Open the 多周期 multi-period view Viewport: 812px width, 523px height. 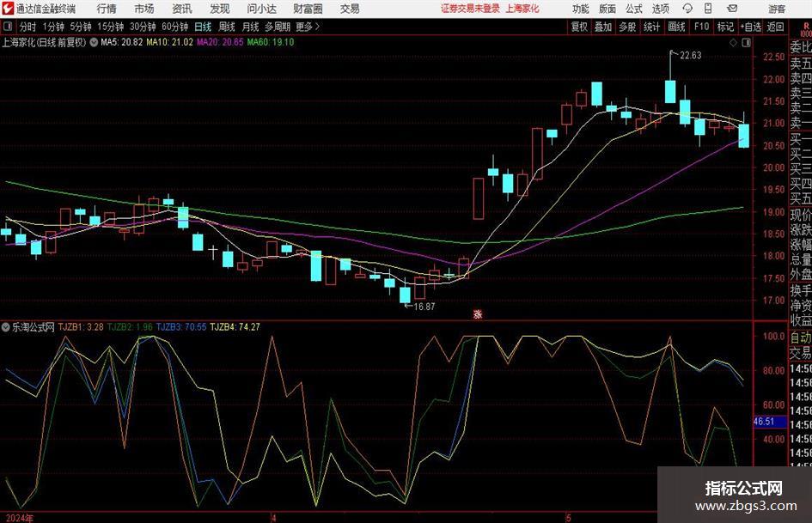point(278,27)
